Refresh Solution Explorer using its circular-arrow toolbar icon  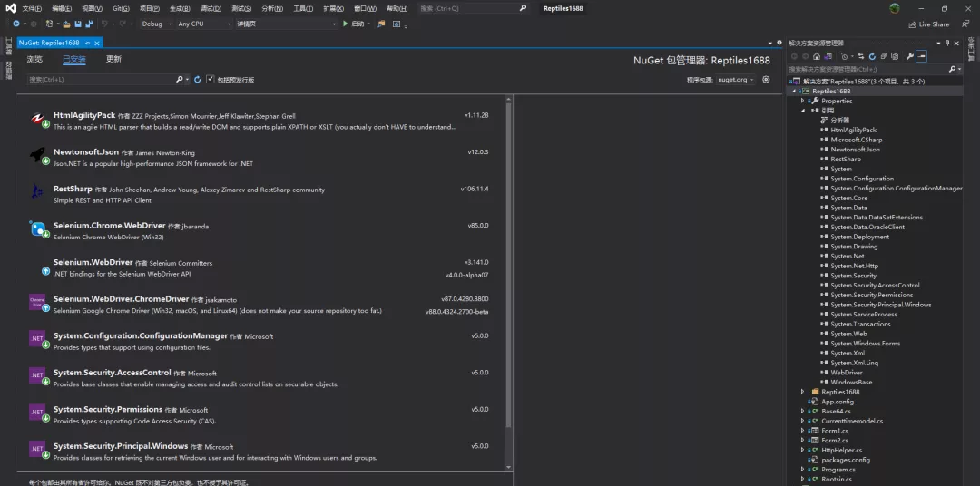[x=873, y=56]
